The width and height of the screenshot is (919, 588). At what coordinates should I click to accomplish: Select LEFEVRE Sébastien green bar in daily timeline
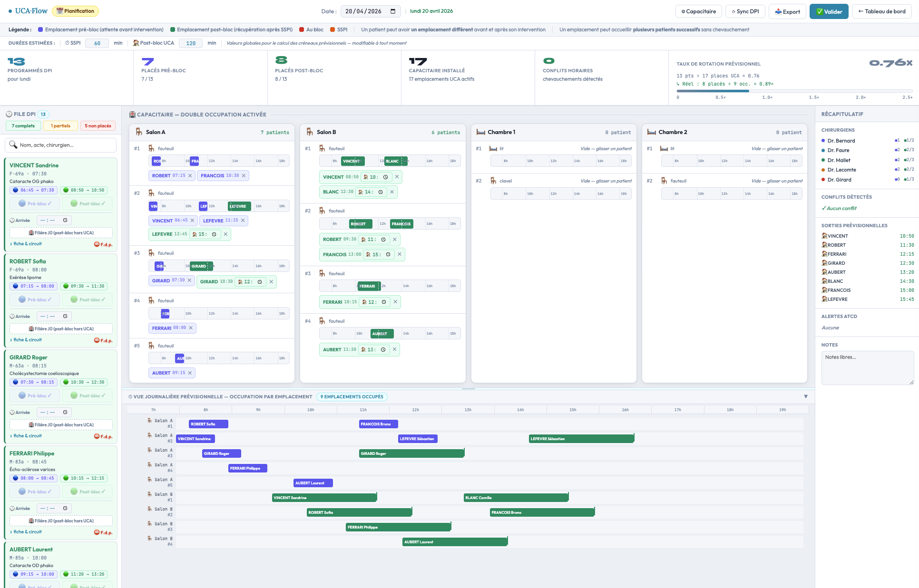point(581,439)
